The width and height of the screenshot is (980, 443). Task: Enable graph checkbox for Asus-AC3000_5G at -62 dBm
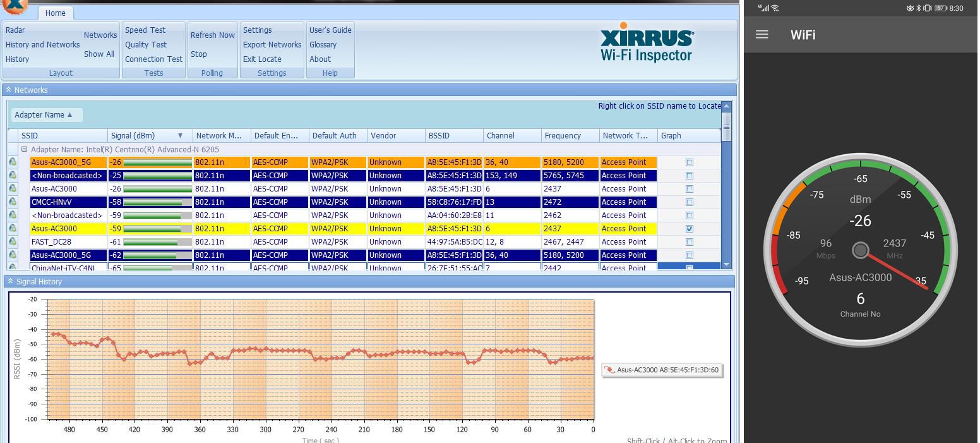[690, 255]
